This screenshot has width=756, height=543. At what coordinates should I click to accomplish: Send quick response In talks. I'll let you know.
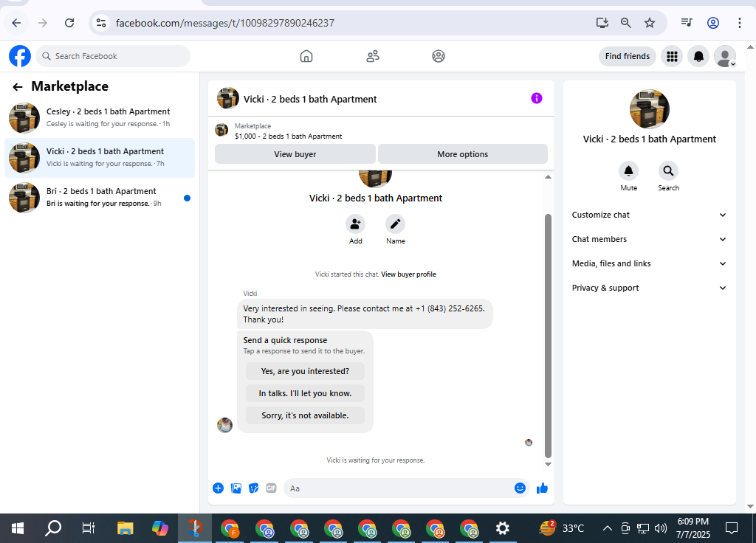click(305, 394)
